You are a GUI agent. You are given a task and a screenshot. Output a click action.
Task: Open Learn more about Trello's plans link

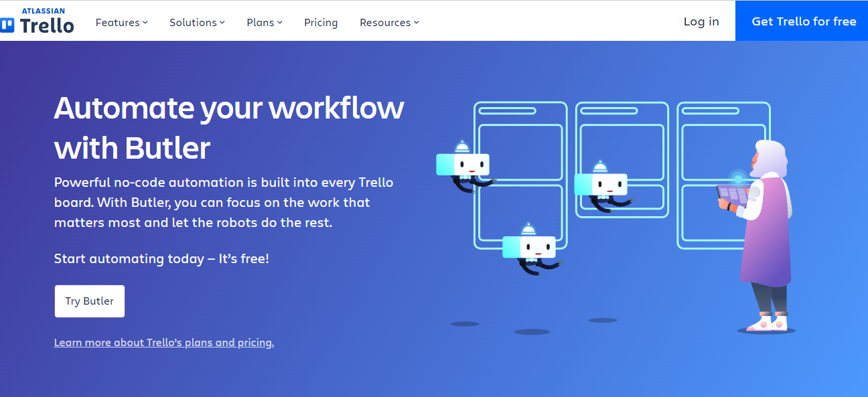(164, 342)
